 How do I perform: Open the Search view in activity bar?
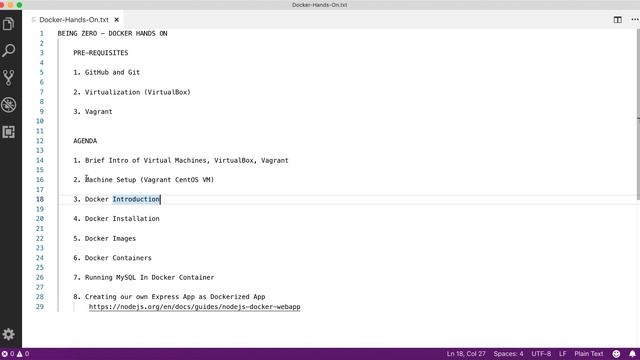(9, 51)
